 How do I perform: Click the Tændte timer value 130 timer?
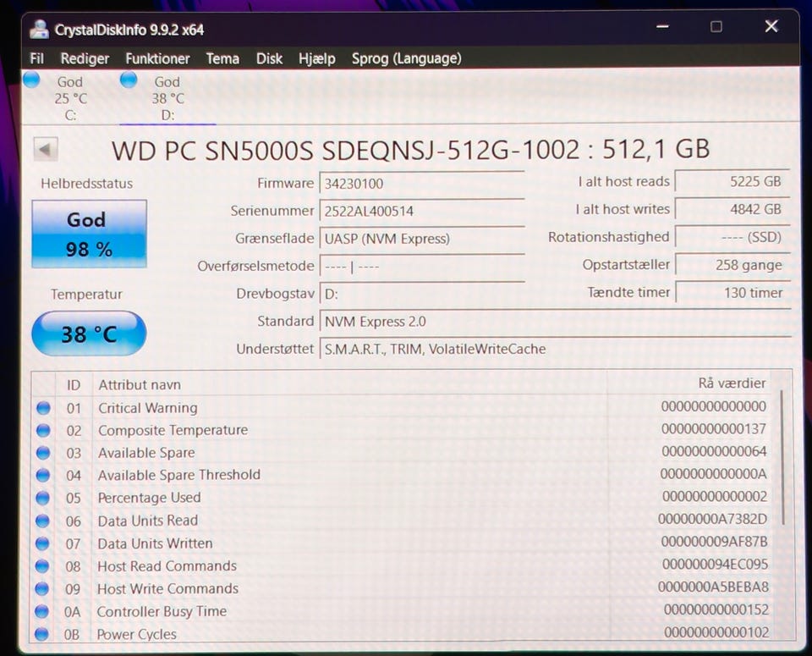click(733, 293)
